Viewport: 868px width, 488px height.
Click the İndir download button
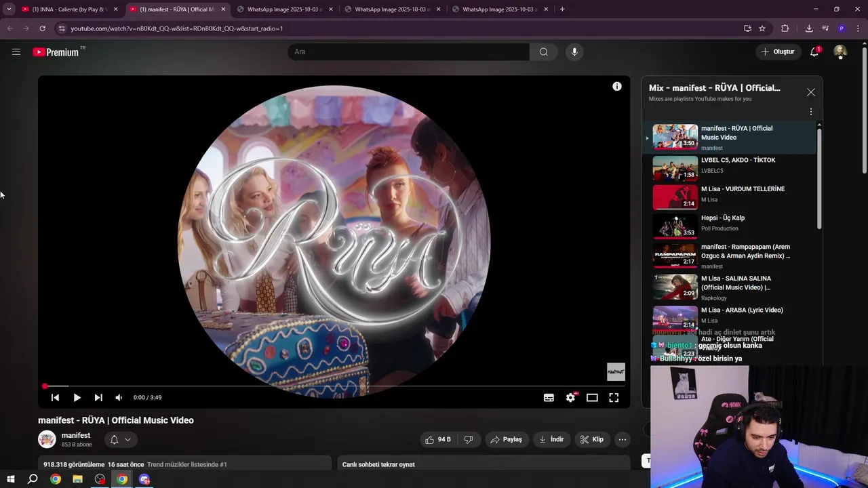551,439
